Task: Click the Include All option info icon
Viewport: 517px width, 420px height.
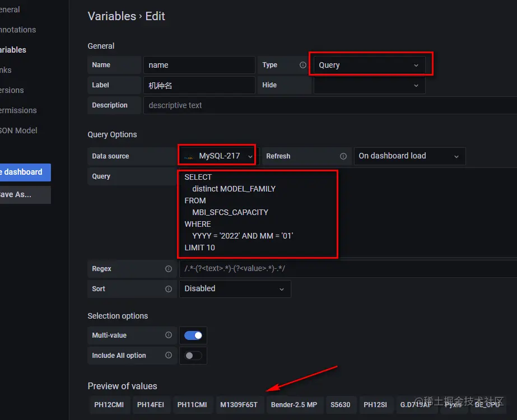Action: tap(169, 355)
